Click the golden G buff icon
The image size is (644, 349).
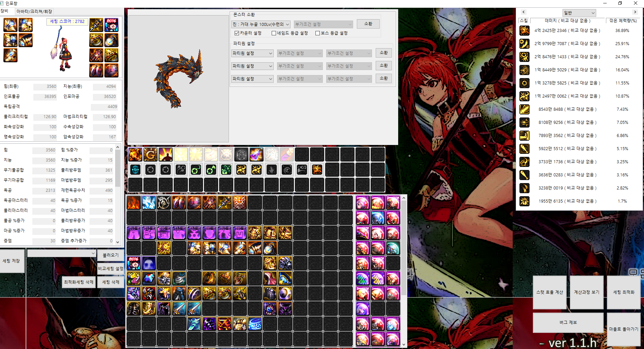coord(150,154)
